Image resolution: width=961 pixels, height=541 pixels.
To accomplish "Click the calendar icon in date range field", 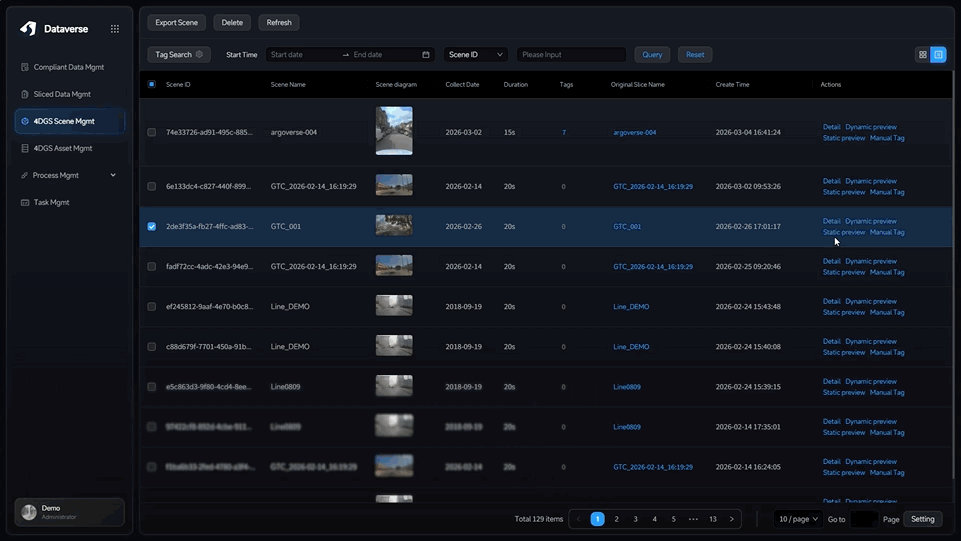I will (426, 55).
